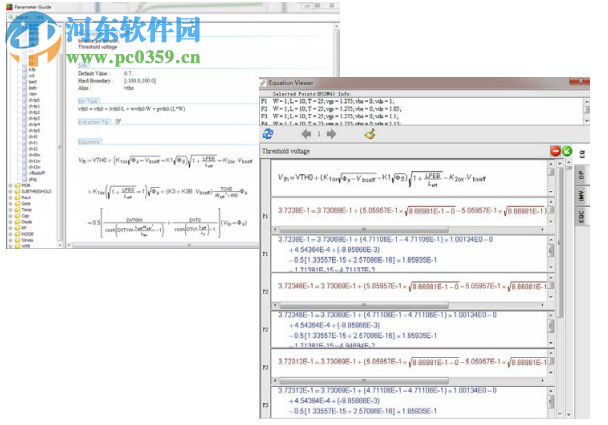Click the Extraction Tip section label
Image resolution: width=608 pixels, height=425 pixels.
pyautogui.click(x=94, y=122)
